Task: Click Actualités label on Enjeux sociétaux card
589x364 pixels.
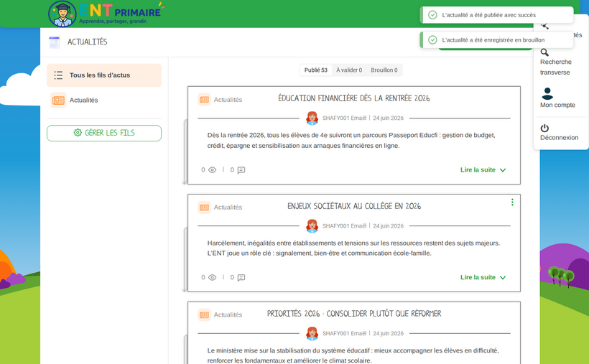Action: click(x=228, y=207)
